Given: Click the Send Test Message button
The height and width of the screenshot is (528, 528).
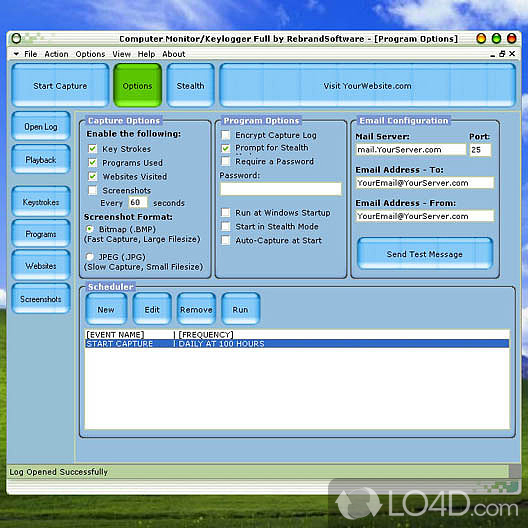Looking at the screenshot, I should (425, 254).
